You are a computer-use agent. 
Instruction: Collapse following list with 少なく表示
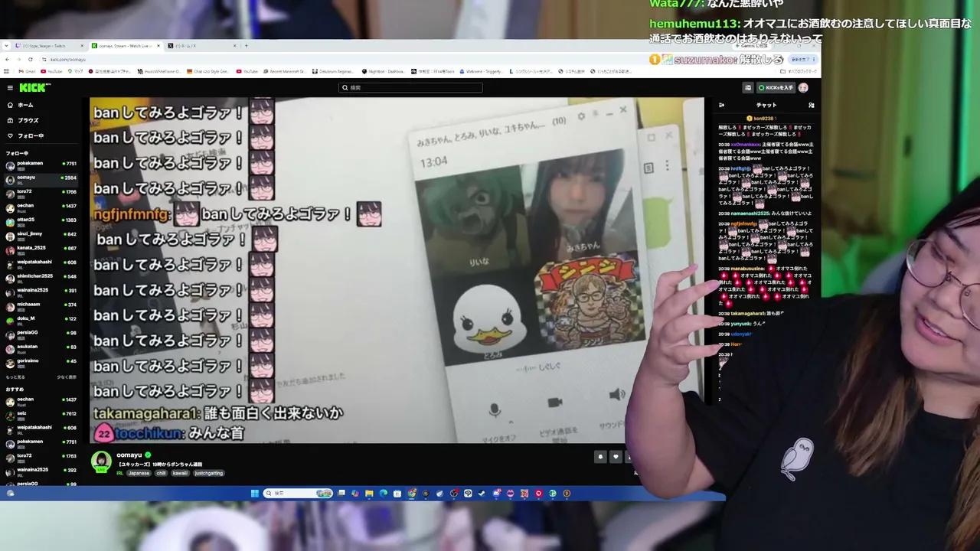(x=67, y=377)
